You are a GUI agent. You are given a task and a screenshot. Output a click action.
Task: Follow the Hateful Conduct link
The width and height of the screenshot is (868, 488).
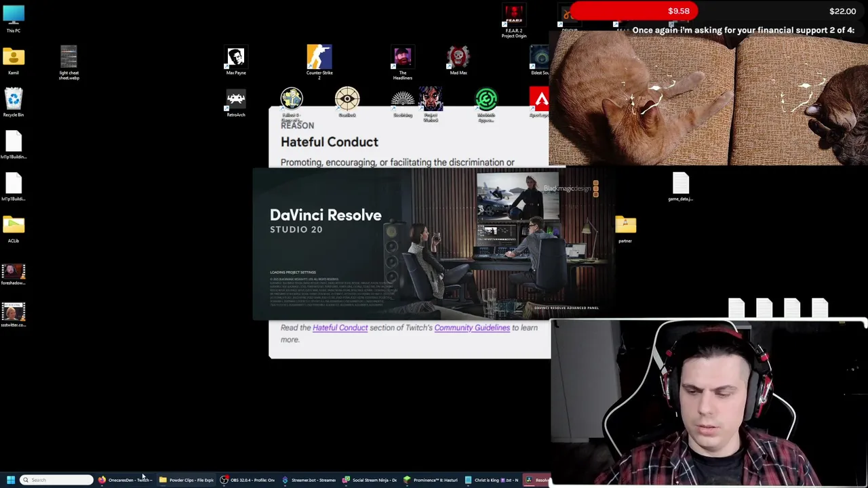pyautogui.click(x=340, y=327)
